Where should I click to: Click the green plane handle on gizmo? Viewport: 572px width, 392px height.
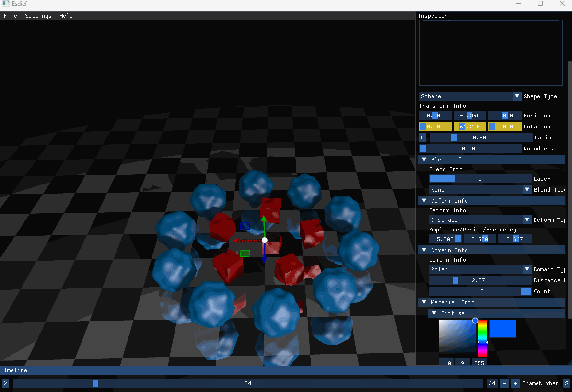[x=245, y=253]
